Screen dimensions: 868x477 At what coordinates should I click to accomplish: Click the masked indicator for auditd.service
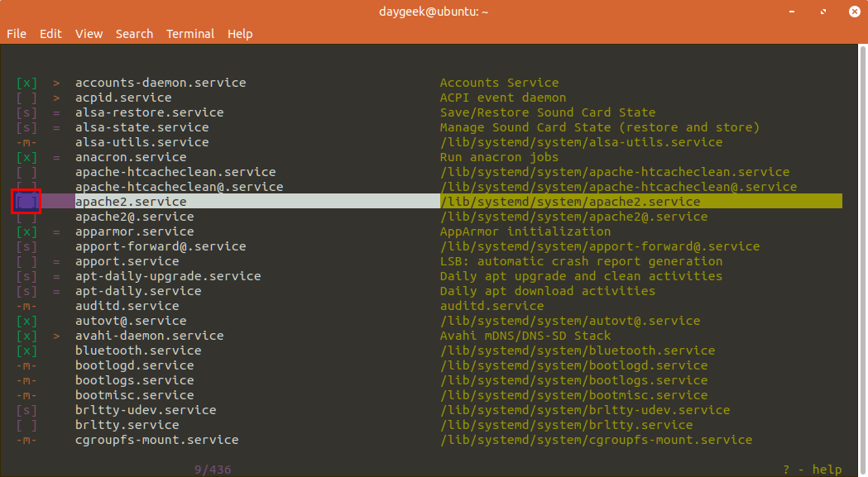[x=26, y=306]
